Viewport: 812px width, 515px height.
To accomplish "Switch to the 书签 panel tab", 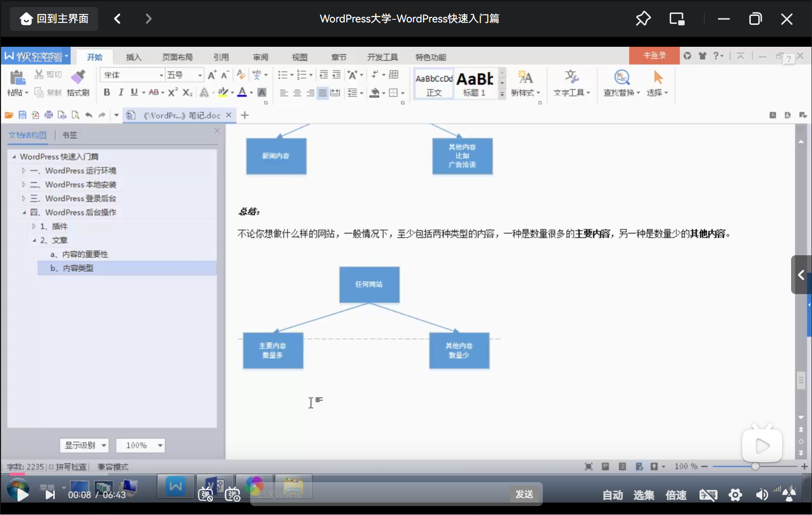I will coord(70,135).
